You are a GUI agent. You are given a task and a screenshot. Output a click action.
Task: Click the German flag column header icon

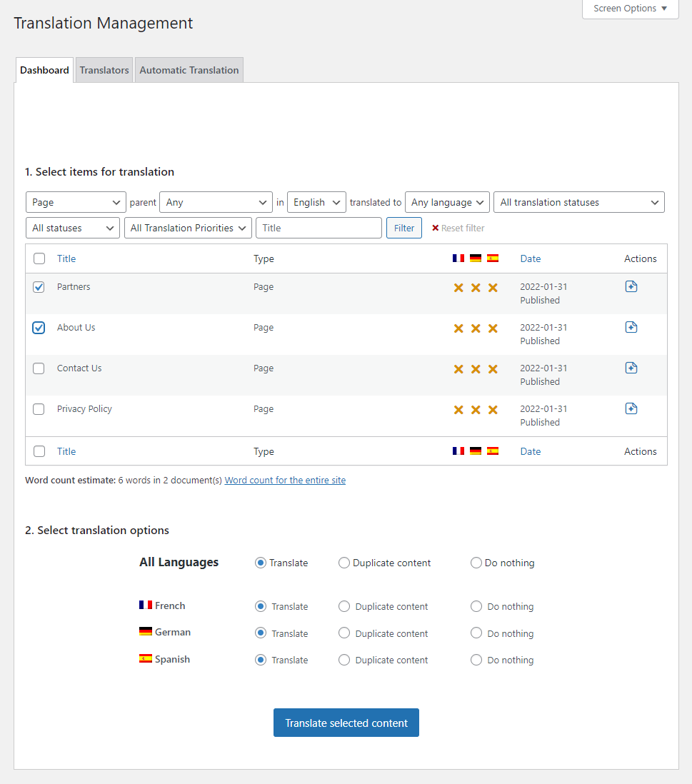point(475,258)
